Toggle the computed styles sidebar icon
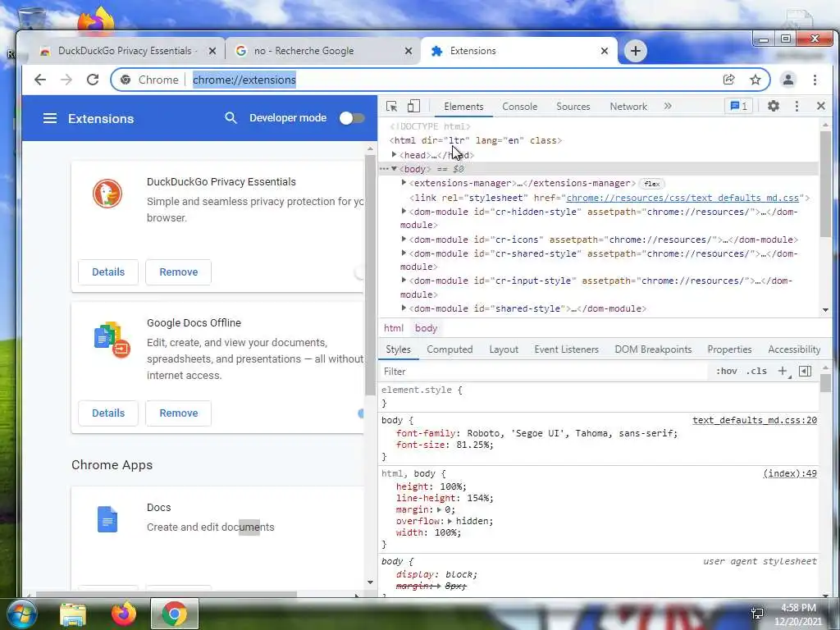Viewport: 840px width, 630px height. click(x=805, y=372)
